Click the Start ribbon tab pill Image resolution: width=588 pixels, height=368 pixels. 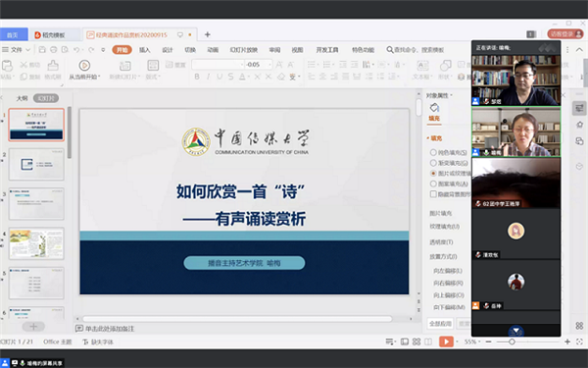coord(122,50)
